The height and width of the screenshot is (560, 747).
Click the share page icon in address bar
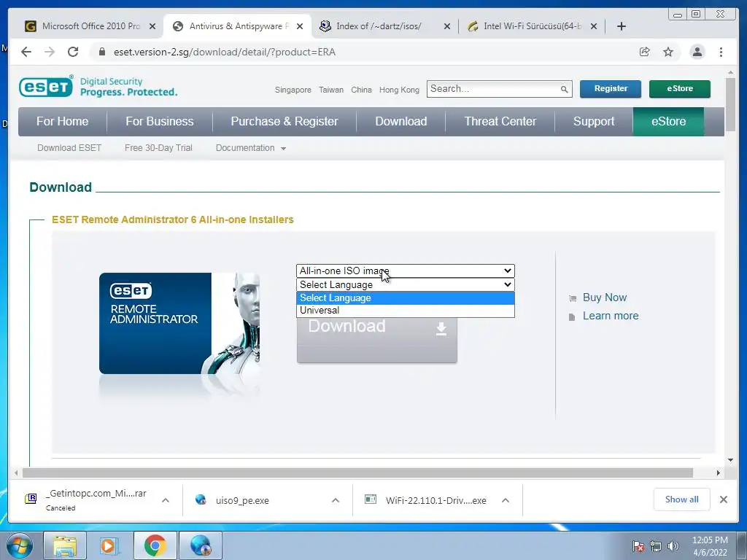(x=645, y=52)
